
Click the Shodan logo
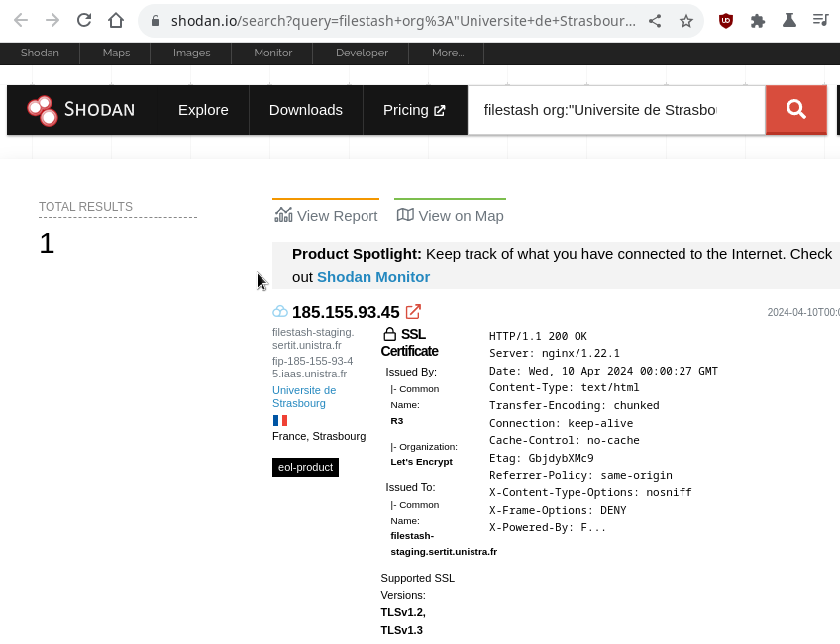click(x=81, y=110)
